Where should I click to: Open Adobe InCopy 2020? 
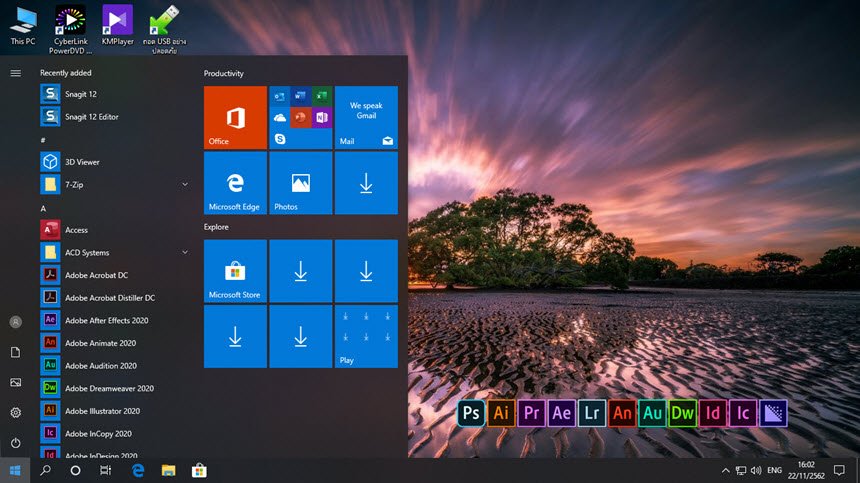pyautogui.click(x=114, y=434)
